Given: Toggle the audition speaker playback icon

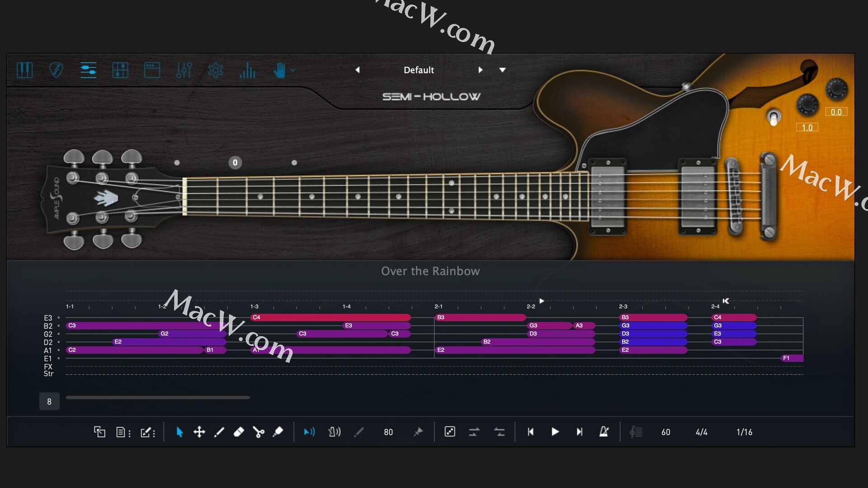Looking at the screenshot, I should point(310,432).
